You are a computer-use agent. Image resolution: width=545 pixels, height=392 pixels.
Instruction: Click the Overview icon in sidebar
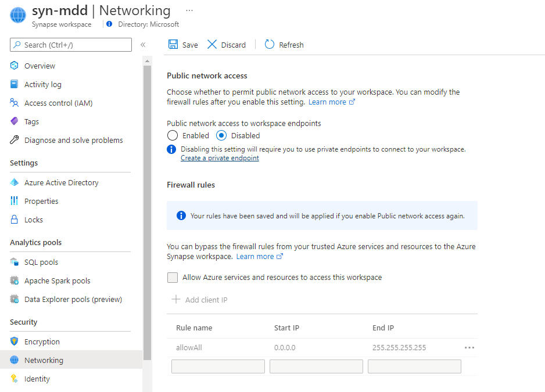coord(15,65)
